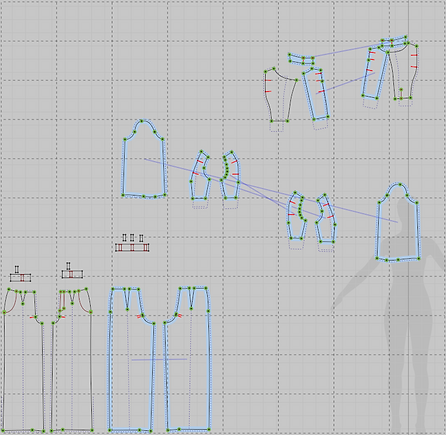Select the collar pieces at the top right corner
Screen dimensions: 446x435
[394, 42]
